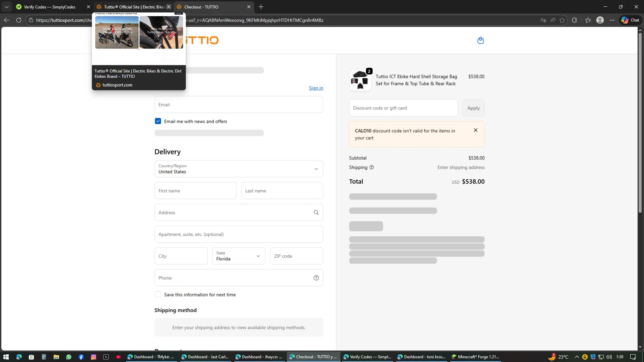Focus Discount code or gift card field
The width and height of the screenshot is (644, 362).
[403, 108]
